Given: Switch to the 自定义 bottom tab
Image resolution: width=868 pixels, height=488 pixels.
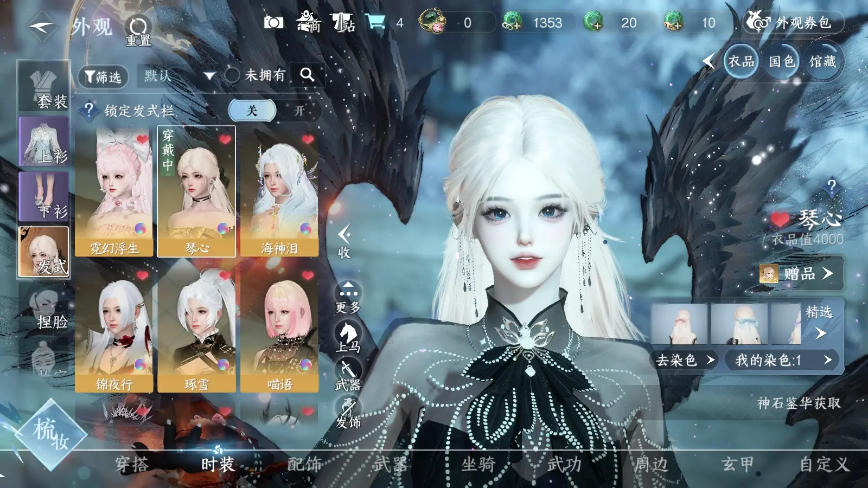Looking at the screenshot, I should coord(825,465).
